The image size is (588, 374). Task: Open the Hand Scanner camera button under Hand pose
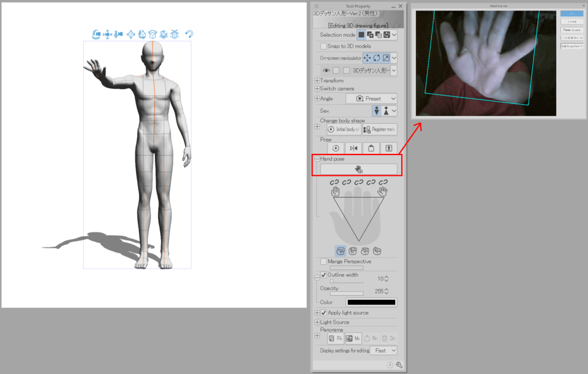358,169
